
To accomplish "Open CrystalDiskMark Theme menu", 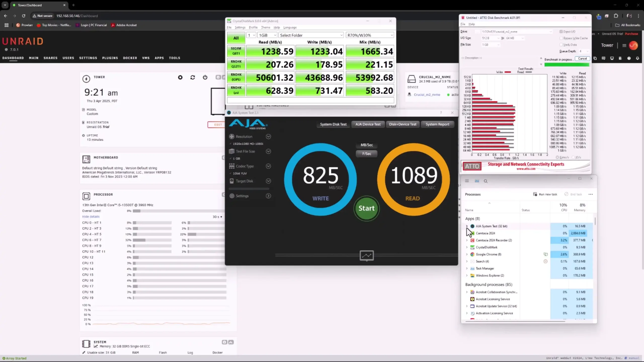I will click(x=265, y=27).
